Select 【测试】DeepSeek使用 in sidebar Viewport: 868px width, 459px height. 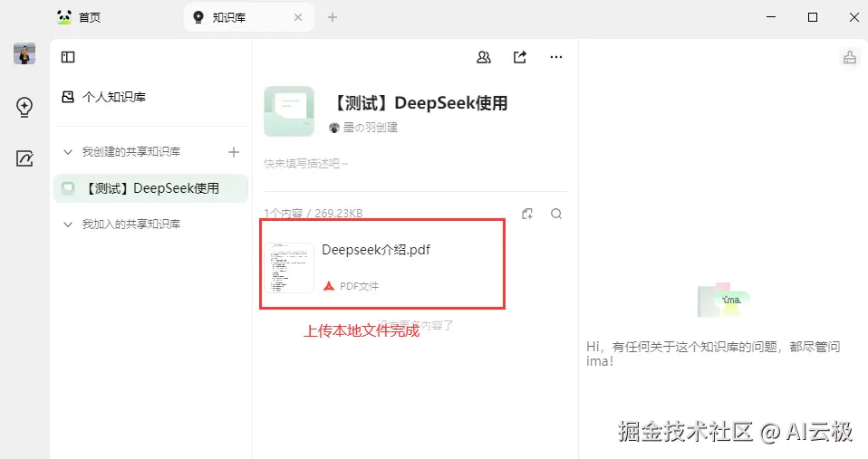tap(150, 188)
